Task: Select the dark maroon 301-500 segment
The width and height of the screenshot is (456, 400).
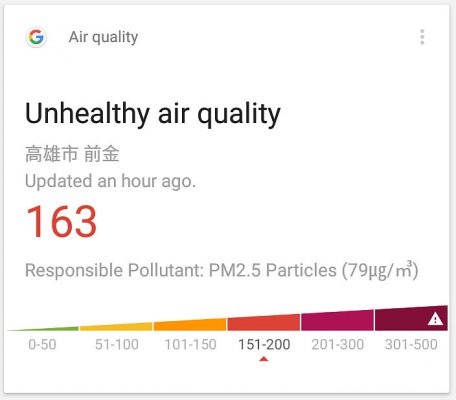Action: click(411, 318)
